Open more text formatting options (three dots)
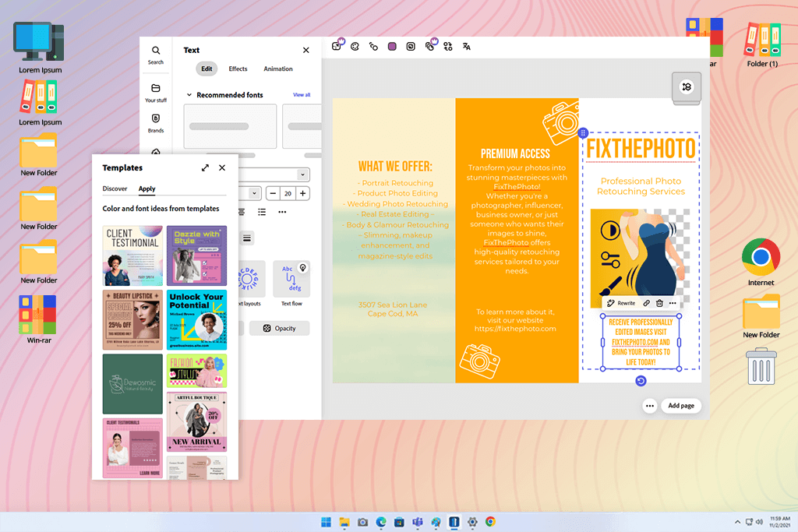The width and height of the screenshot is (798, 532). click(x=282, y=212)
